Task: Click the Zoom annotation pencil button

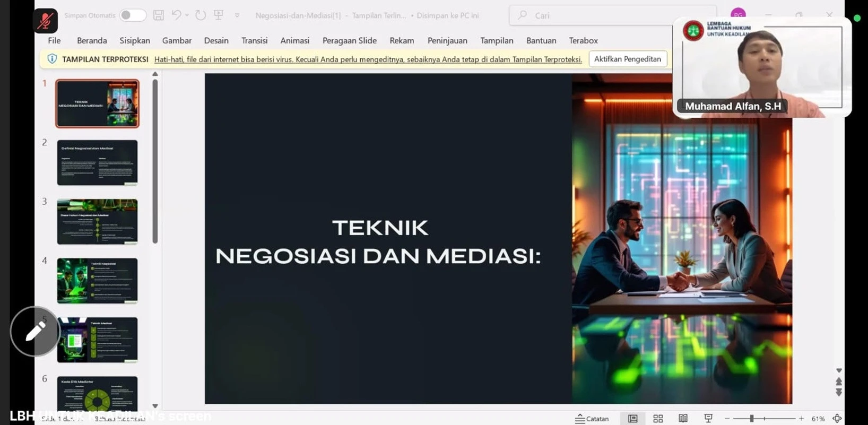Action: coord(35,332)
